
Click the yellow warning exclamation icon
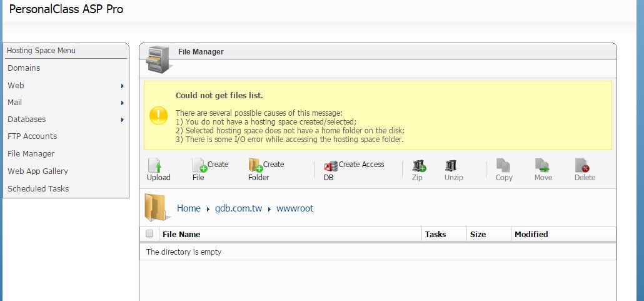[159, 116]
